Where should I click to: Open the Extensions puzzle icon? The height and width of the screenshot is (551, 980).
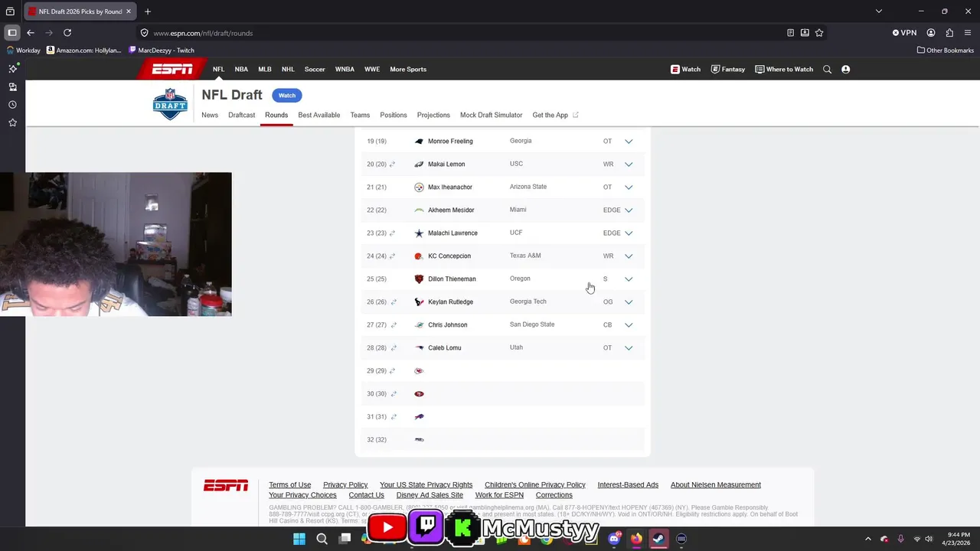click(x=949, y=33)
